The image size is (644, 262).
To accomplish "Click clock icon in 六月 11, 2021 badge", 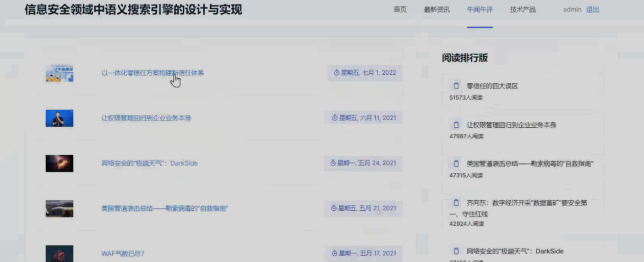I will coord(335,118).
